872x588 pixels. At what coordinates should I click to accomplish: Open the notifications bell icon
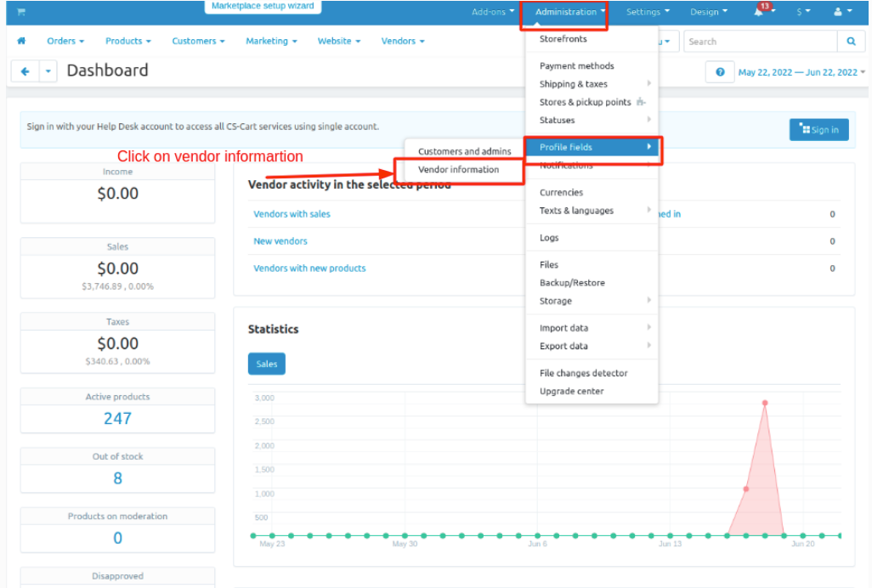pos(758,12)
